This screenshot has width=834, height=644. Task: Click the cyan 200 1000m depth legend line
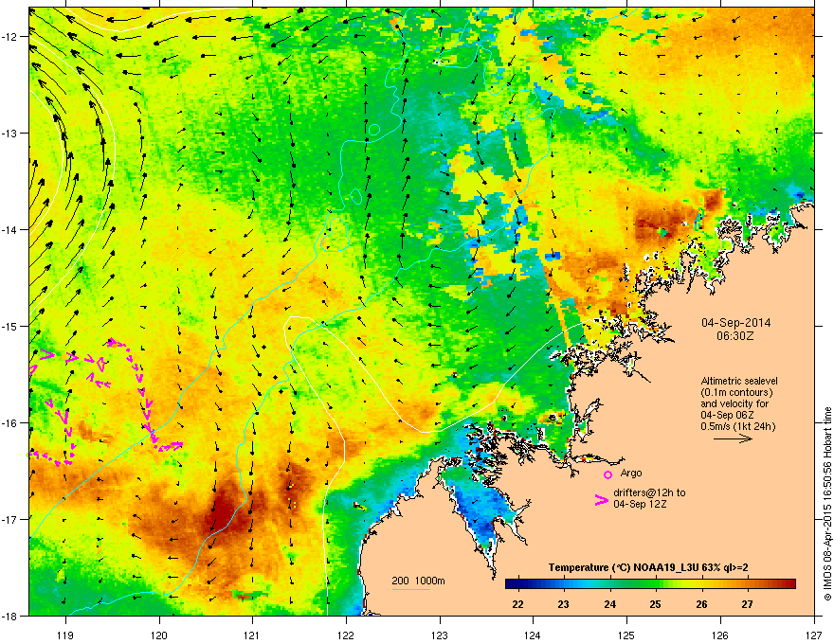pos(410,590)
